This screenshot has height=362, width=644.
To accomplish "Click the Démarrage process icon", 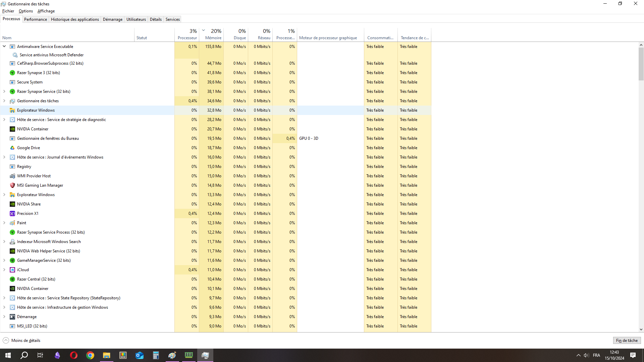I will tap(12, 317).
